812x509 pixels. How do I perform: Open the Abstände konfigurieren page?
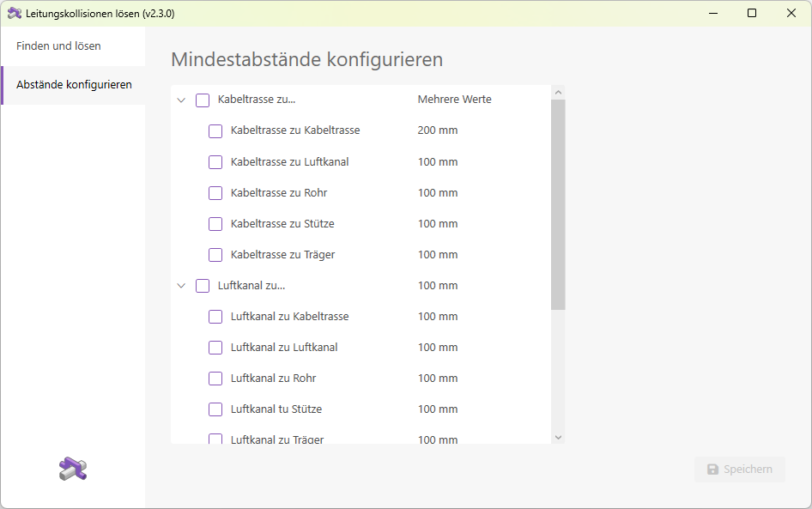coord(74,85)
